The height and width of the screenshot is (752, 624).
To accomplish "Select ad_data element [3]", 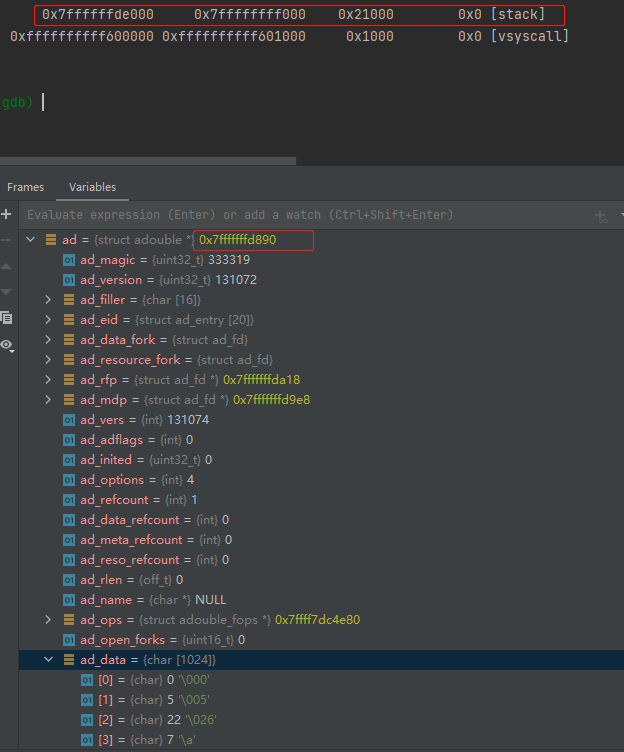I will [321, 740].
